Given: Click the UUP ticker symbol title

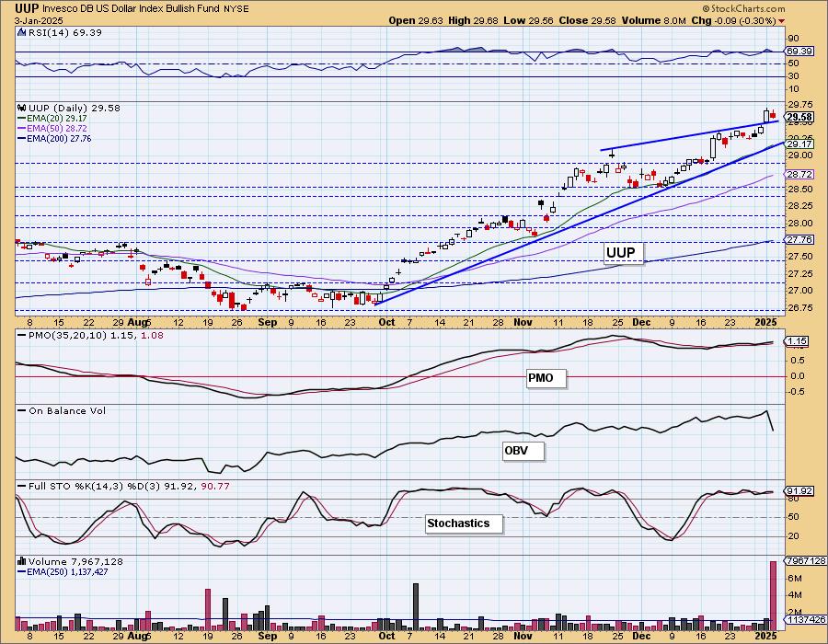Looking at the screenshot, I should tap(27, 8).
